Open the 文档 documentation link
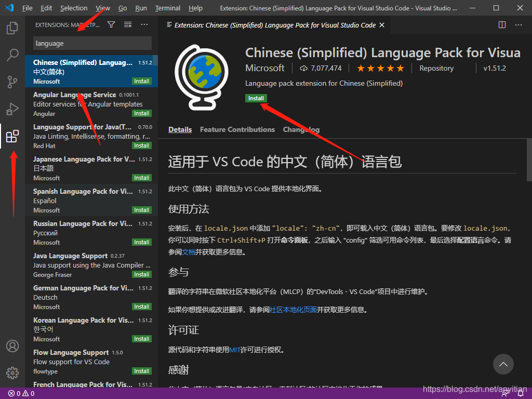Viewport: 532px width, 399px height. click(x=189, y=252)
